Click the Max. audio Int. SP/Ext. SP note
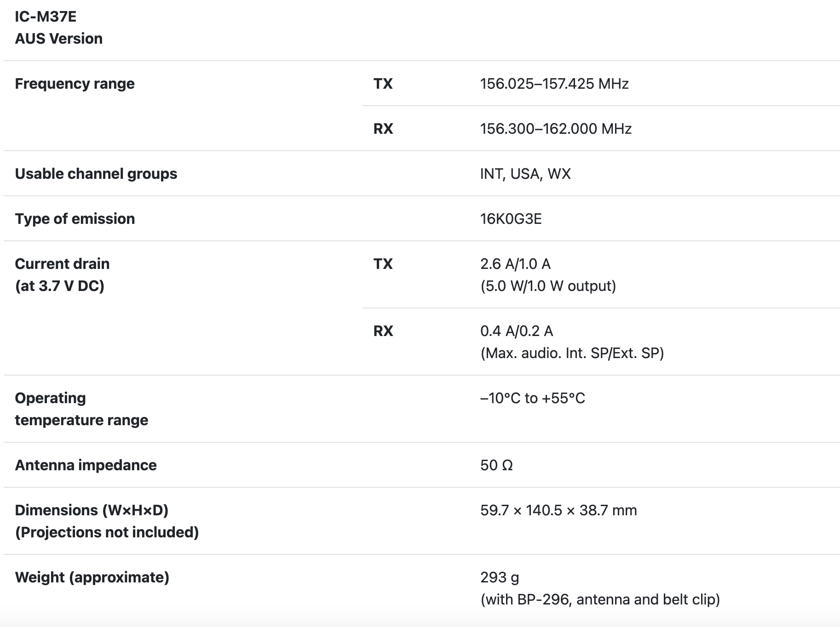The image size is (840, 627). click(572, 353)
